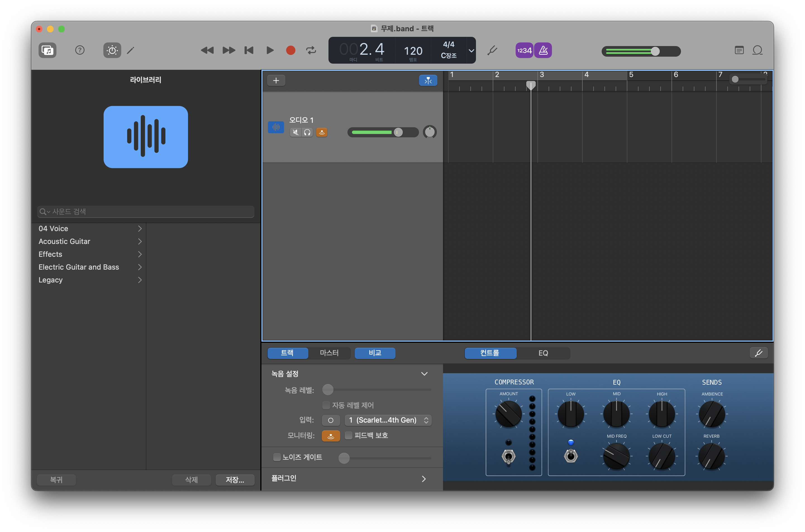Open the Editors pencil icon

tap(131, 51)
